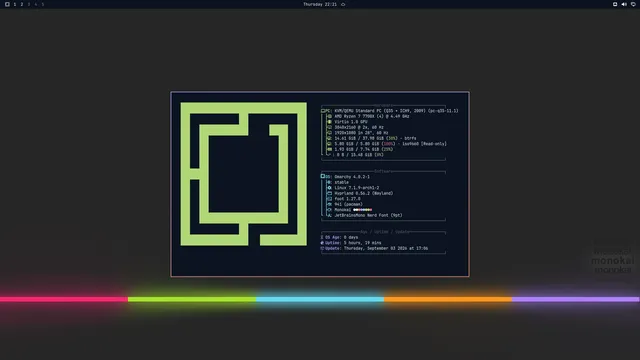Image resolution: width=640 pixels, height=360 pixels.
Task: Switch to workspace 1
Action: coord(15,4)
